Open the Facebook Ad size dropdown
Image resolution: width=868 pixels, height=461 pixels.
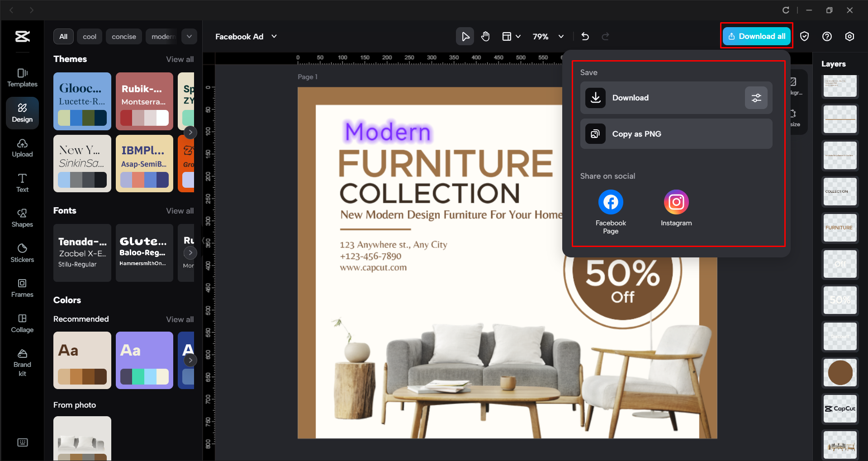pos(246,36)
